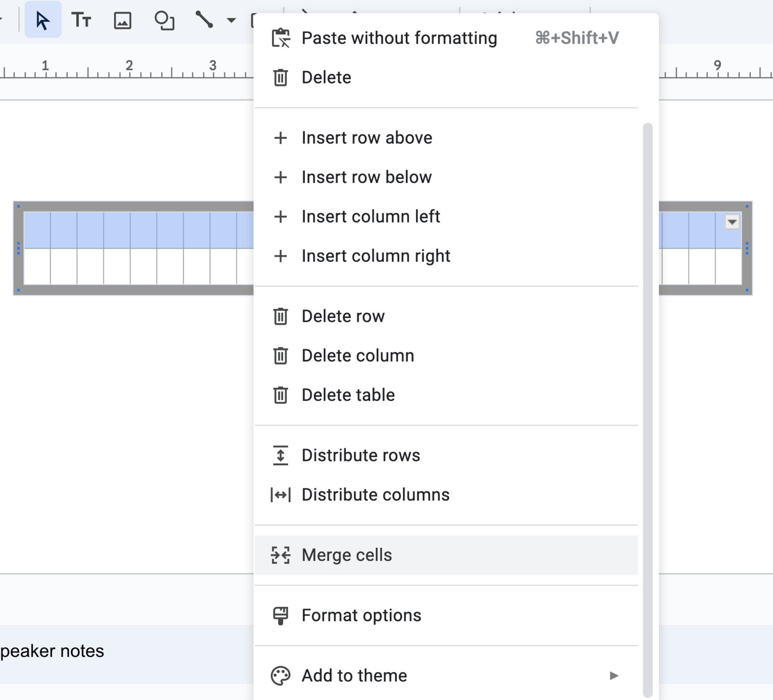Open the Shape tool

coord(164,20)
